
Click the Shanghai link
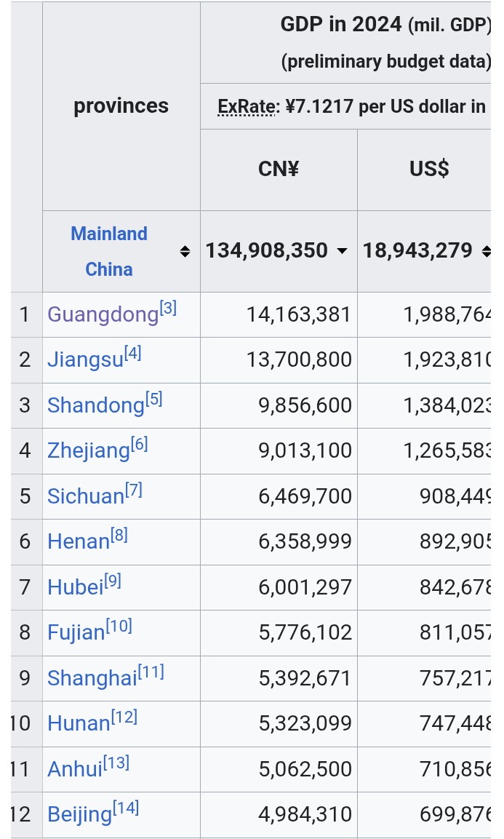(92, 678)
